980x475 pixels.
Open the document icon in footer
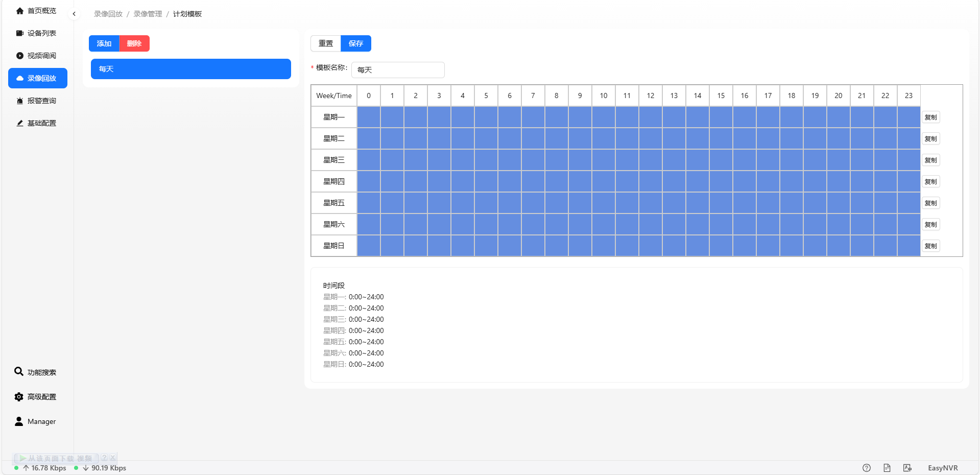[887, 468]
